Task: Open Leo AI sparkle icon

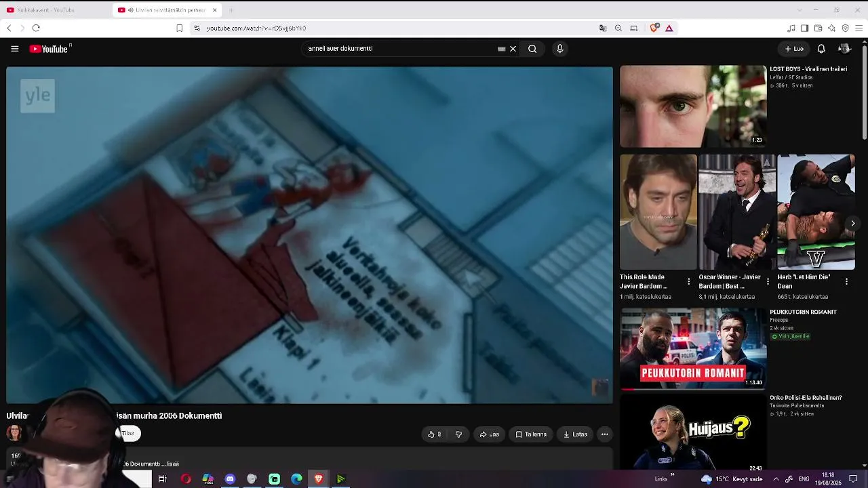Action: coord(831,28)
